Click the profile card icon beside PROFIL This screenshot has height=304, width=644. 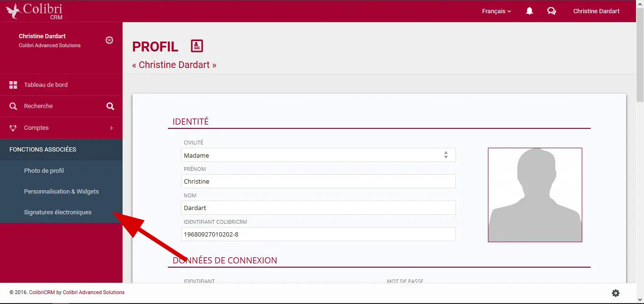197,46
